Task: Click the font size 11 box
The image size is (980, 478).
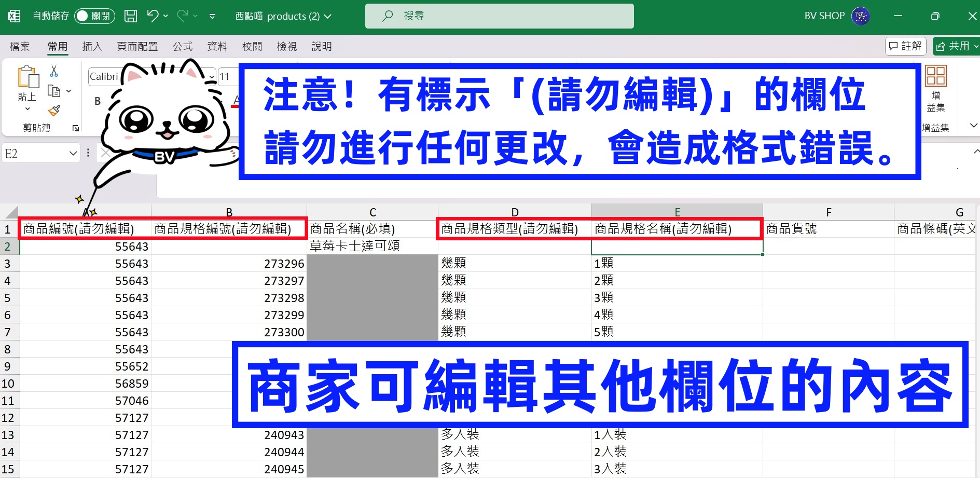Action: point(227,77)
